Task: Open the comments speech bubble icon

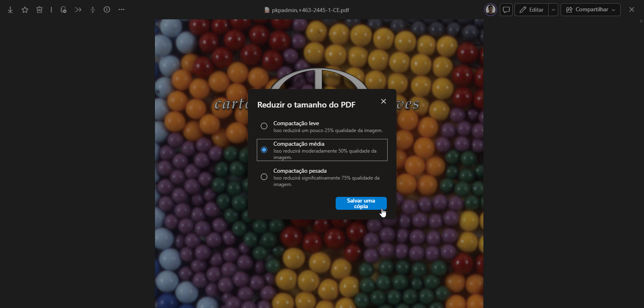Action: click(x=506, y=10)
